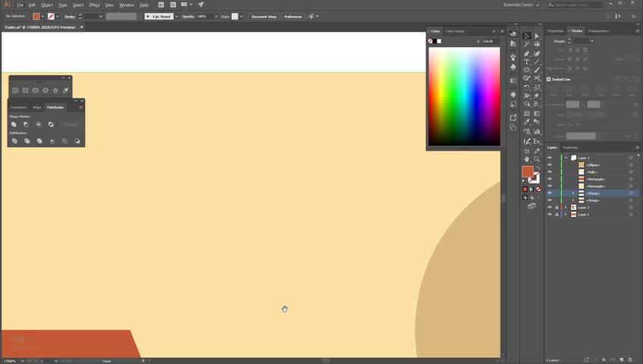Viewport: 643px width, 364px height.
Task: Open the Object menu
Action: [x=47, y=5]
